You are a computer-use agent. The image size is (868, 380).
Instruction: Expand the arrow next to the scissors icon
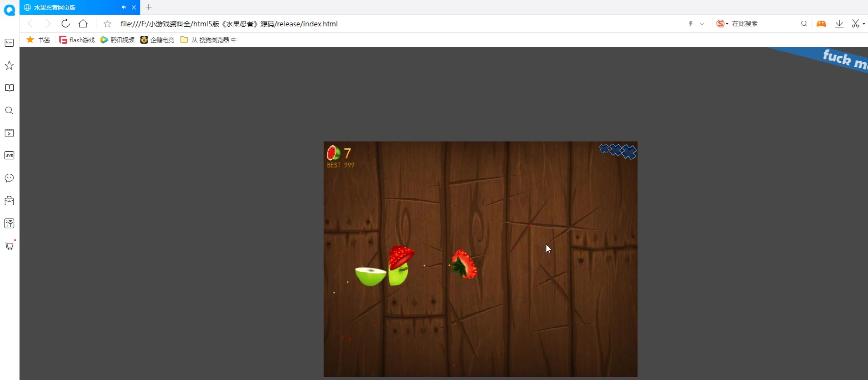tap(864, 24)
